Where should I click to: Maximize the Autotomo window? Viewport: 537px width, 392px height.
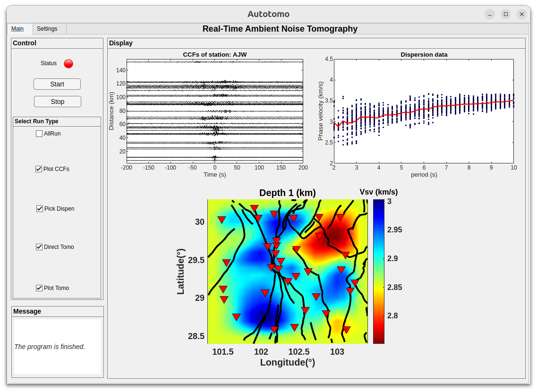coord(506,14)
